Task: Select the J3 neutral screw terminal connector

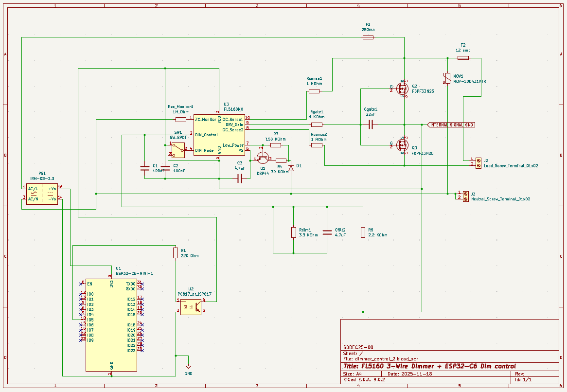Action: coord(465,196)
